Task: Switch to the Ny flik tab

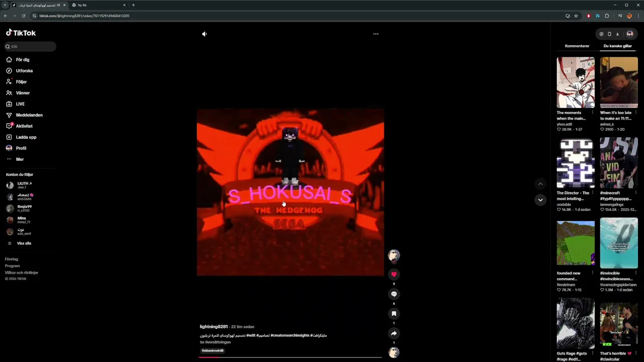Action: (98, 5)
